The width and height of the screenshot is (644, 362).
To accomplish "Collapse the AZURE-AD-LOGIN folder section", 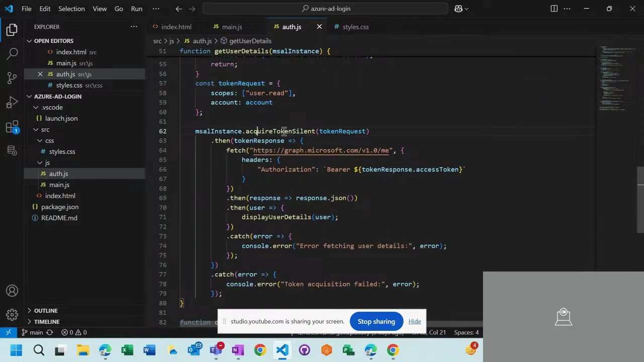I will point(57,96).
